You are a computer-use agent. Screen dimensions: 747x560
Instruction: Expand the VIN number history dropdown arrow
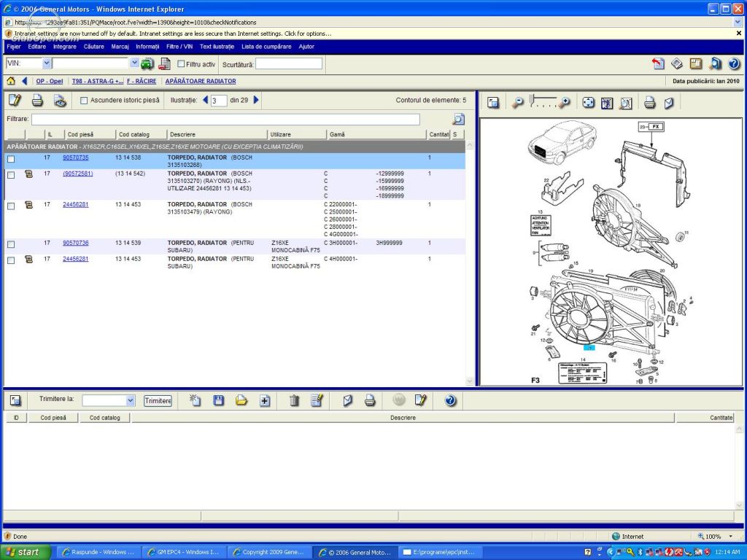coord(134,63)
